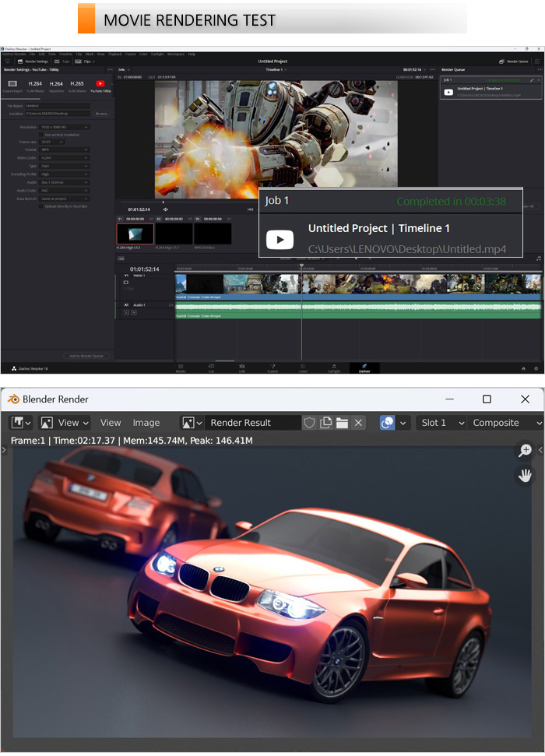Viewport: 545px width, 756px height.
Task: Switch to the Fairlight page
Action: coord(334,367)
